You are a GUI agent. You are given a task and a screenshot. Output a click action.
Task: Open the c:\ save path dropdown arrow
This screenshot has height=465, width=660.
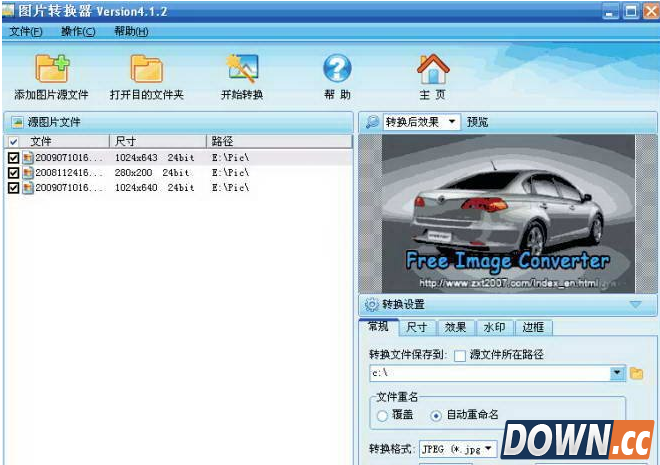tap(617, 373)
